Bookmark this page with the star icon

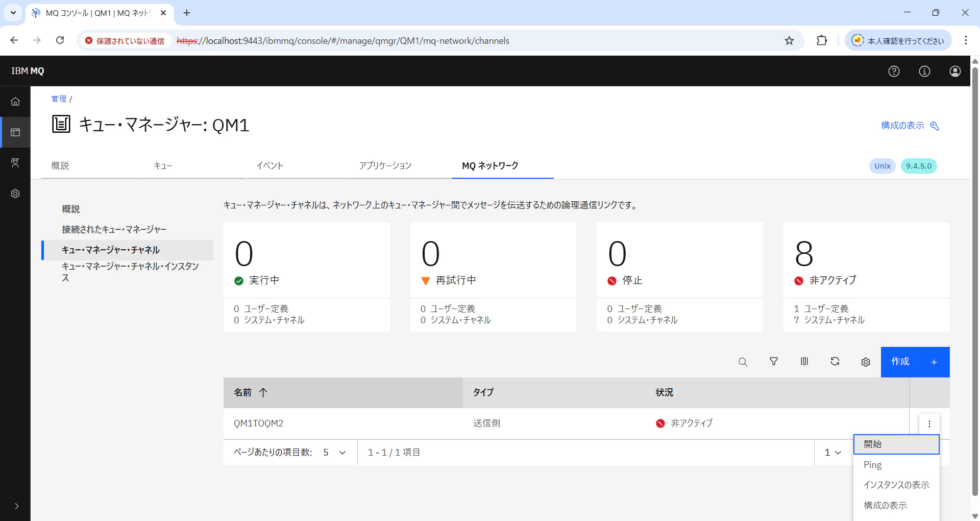coord(789,40)
